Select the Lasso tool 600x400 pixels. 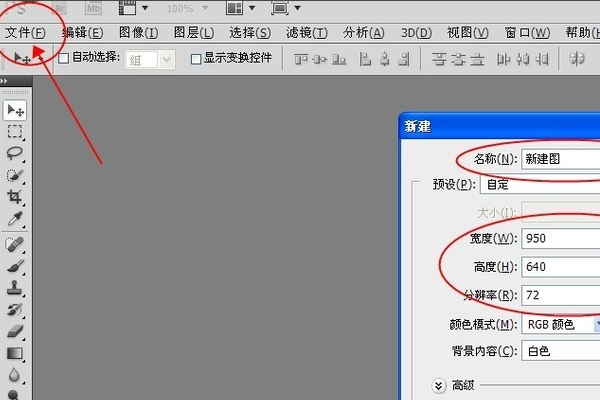(x=15, y=153)
